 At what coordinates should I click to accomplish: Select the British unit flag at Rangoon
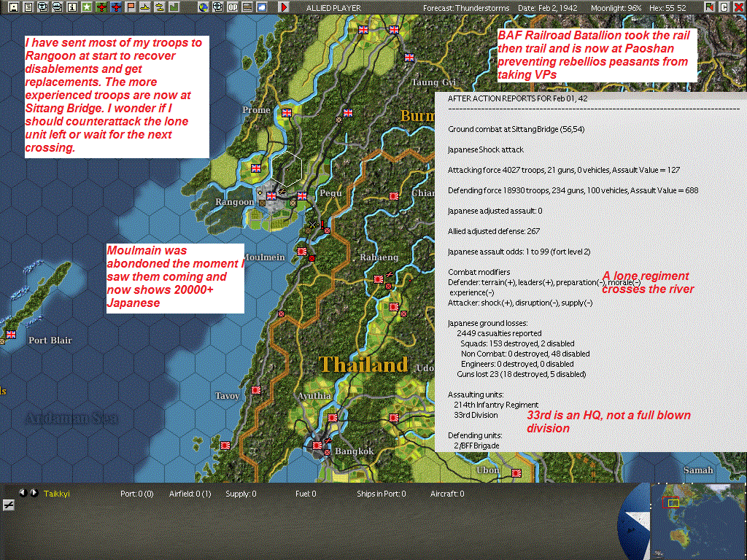coord(271,195)
